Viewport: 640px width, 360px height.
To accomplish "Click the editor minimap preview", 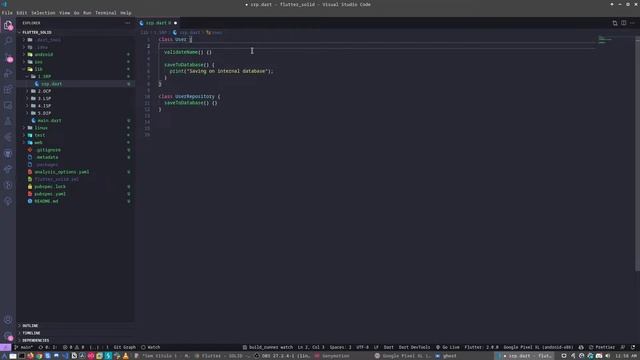I will click(x=605, y=40).
